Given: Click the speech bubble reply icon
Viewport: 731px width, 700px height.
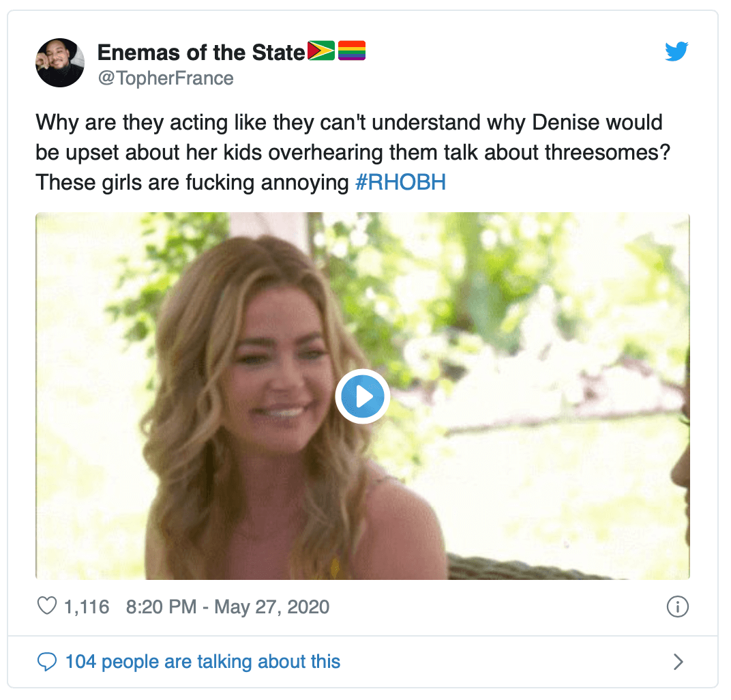Looking at the screenshot, I should pyautogui.click(x=46, y=661).
